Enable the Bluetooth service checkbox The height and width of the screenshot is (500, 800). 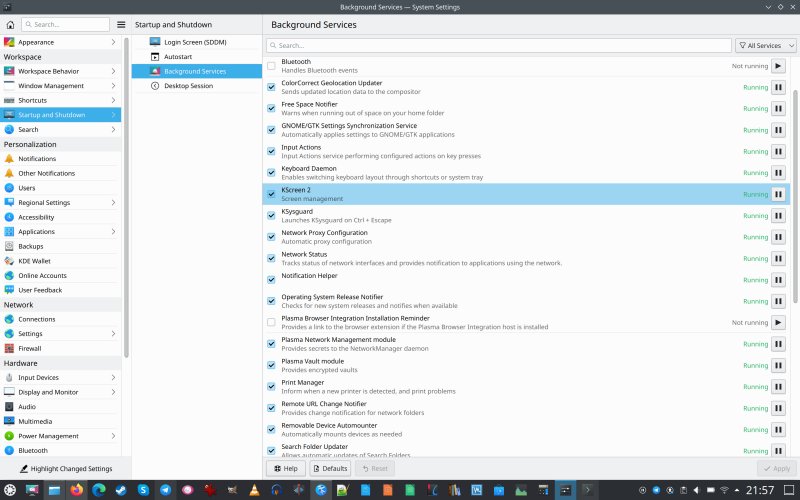(x=271, y=66)
